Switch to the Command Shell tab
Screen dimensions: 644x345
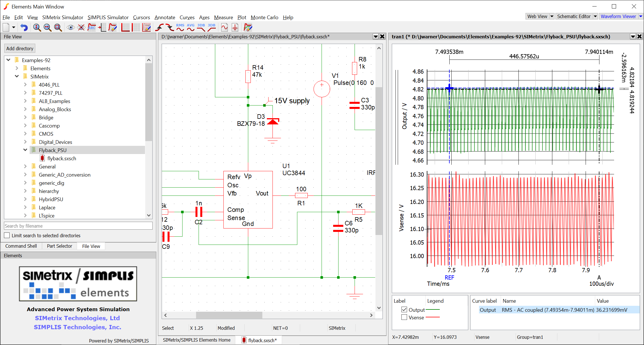point(21,246)
